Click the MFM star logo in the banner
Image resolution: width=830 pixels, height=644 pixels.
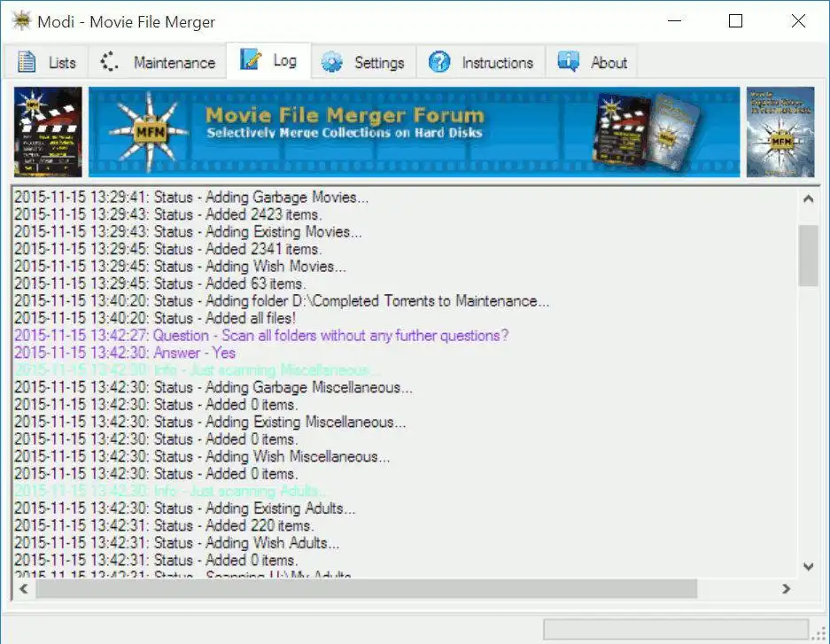point(150,132)
